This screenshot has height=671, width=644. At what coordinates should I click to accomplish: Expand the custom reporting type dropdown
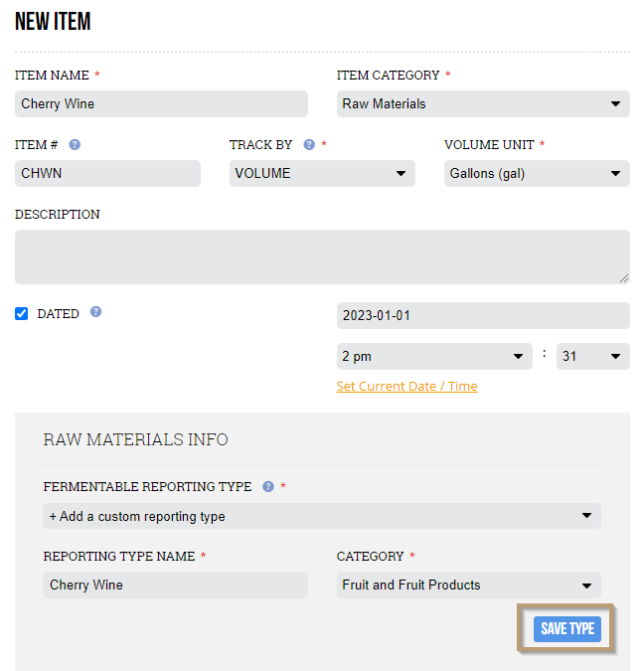(322, 516)
